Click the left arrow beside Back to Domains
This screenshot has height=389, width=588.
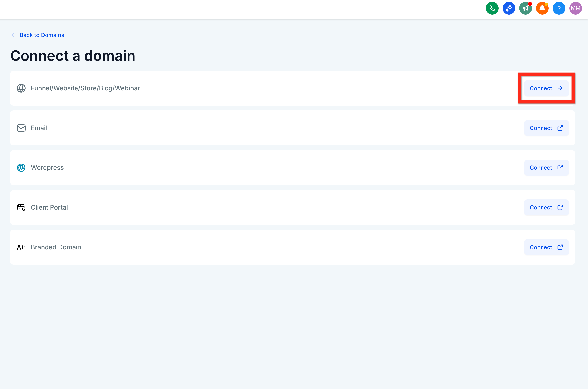(x=13, y=35)
